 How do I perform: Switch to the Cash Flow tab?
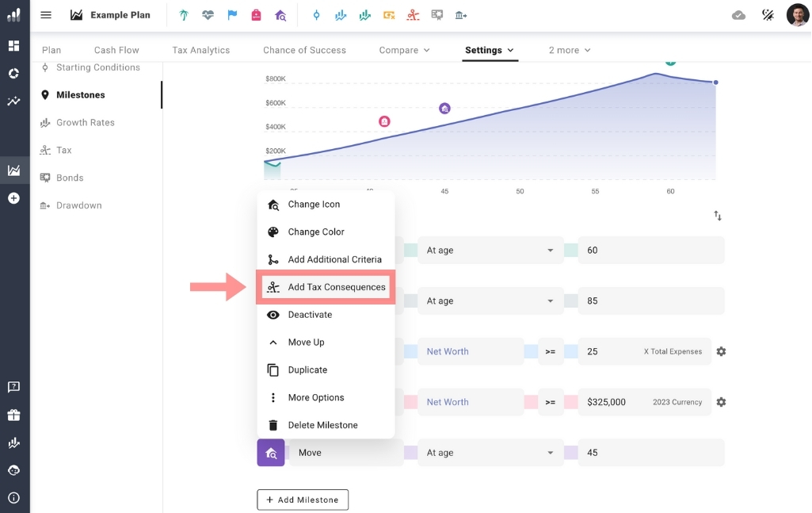pos(116,50)
